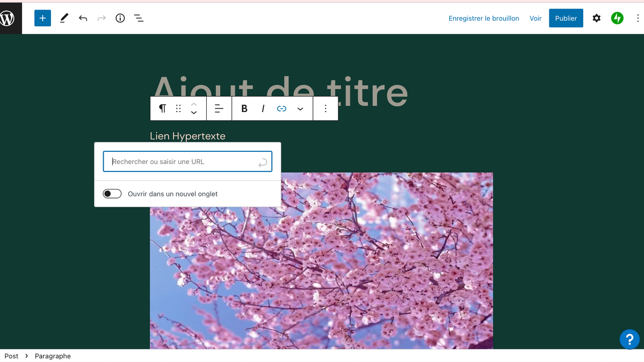Select the Tools (pencil) mode icon
Image resolution: width=644 pixels, height=362 pixels.
(64, 18)
